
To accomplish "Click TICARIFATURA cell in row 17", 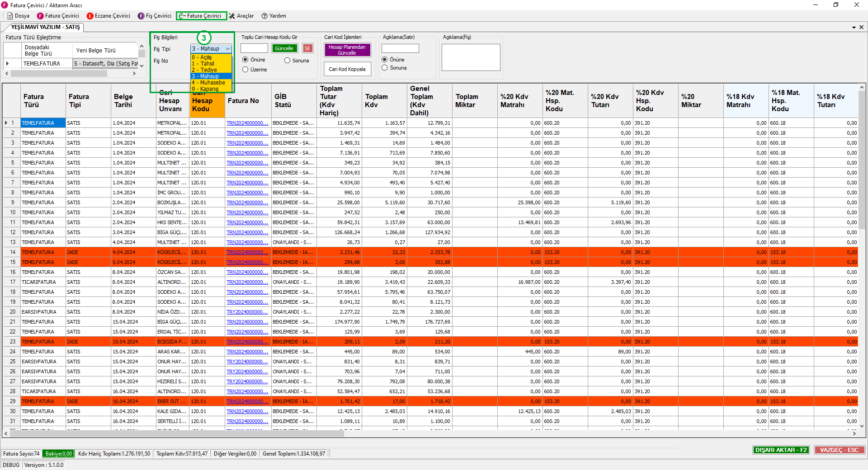I will point(43,282).
